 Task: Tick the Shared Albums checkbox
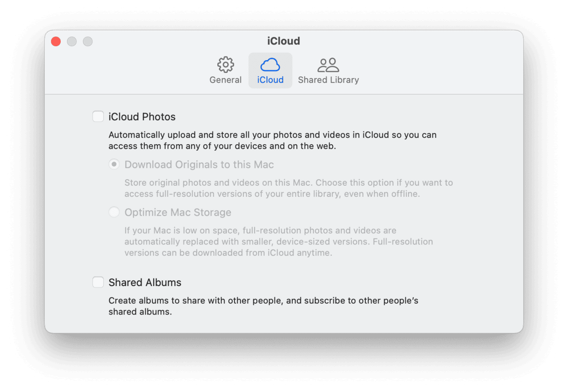[x=98, y=282]
